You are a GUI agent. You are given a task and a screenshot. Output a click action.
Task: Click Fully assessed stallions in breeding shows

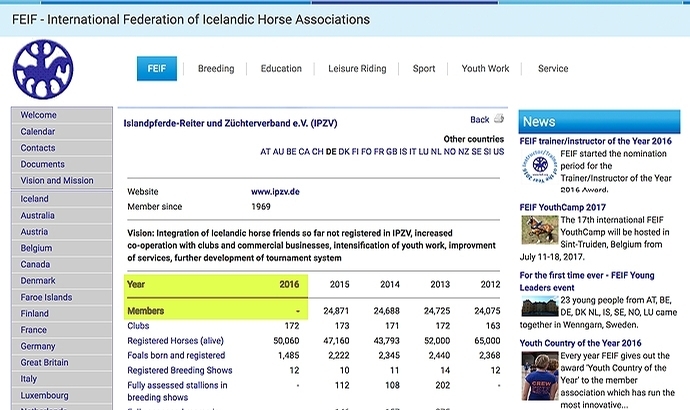pyautogui.click(x=177, y=391)
